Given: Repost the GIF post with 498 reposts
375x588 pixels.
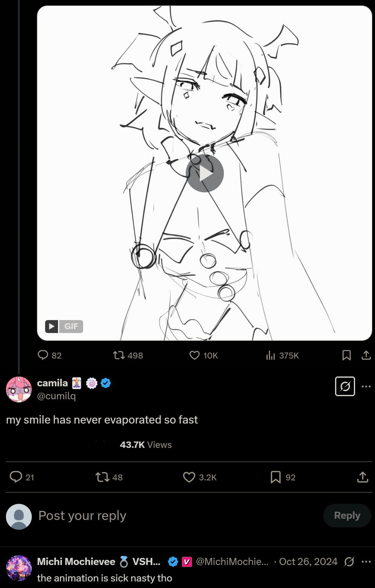Looking at the screenshot, I should coord(128,355).
